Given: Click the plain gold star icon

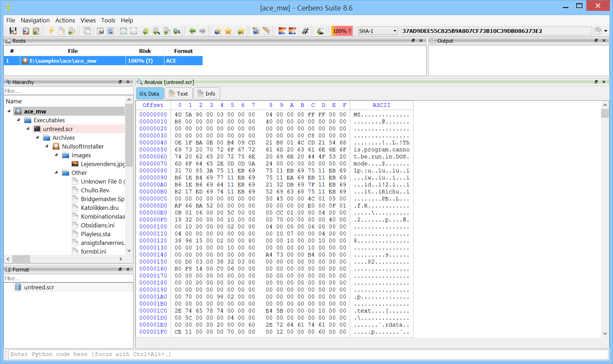Looking at the screenshot, I should coord(228,31).
